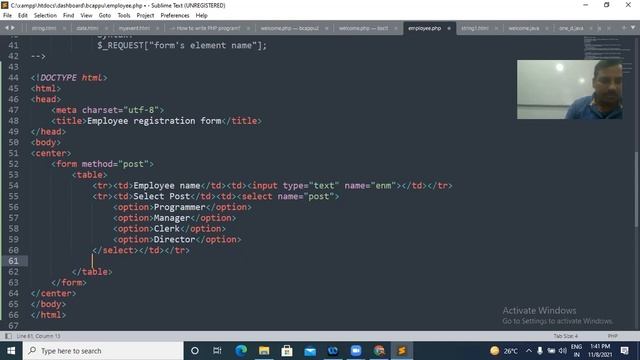The image size is (640, 360).
Task: Click the Director option text
Action: click(x=175, y=240)
